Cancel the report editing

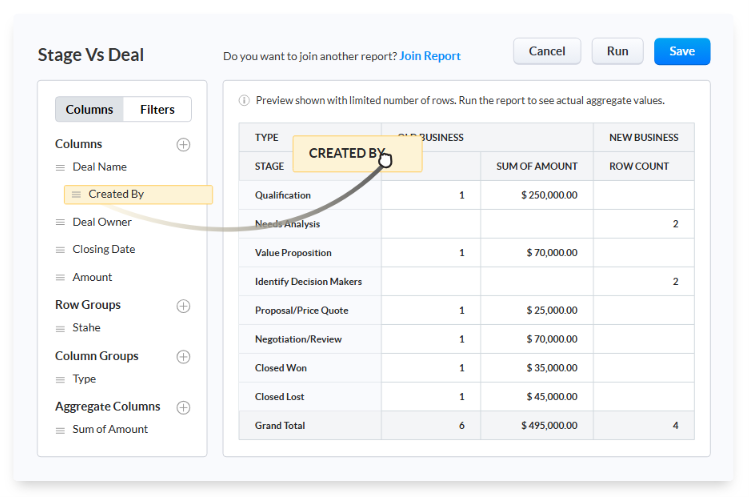coord(547,51)
